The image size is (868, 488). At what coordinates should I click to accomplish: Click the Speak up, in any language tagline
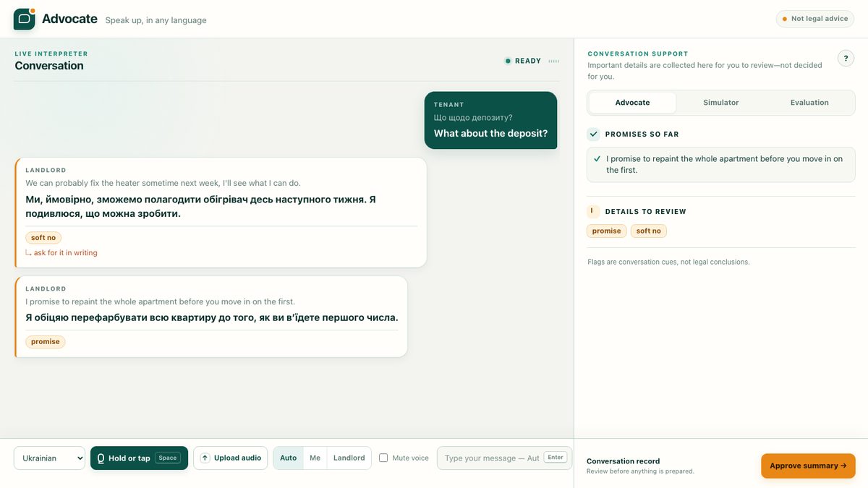pyautogui.click(x=156, y=20)
